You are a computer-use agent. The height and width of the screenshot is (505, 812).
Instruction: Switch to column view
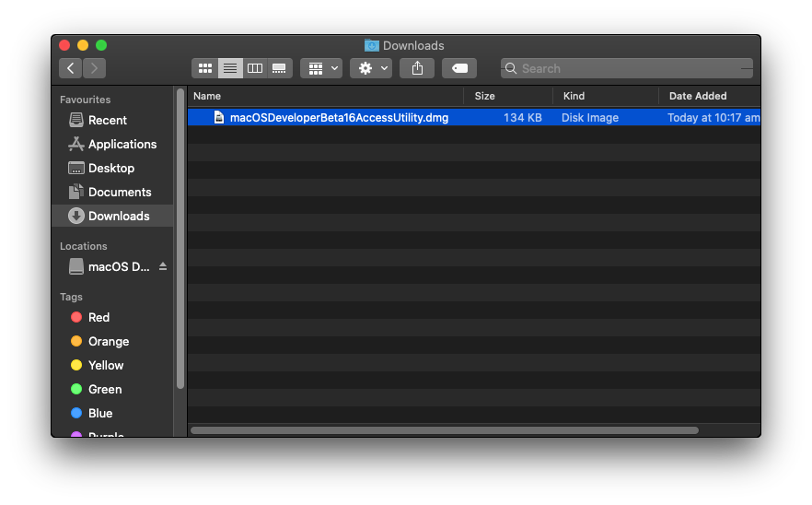(255, 68)
